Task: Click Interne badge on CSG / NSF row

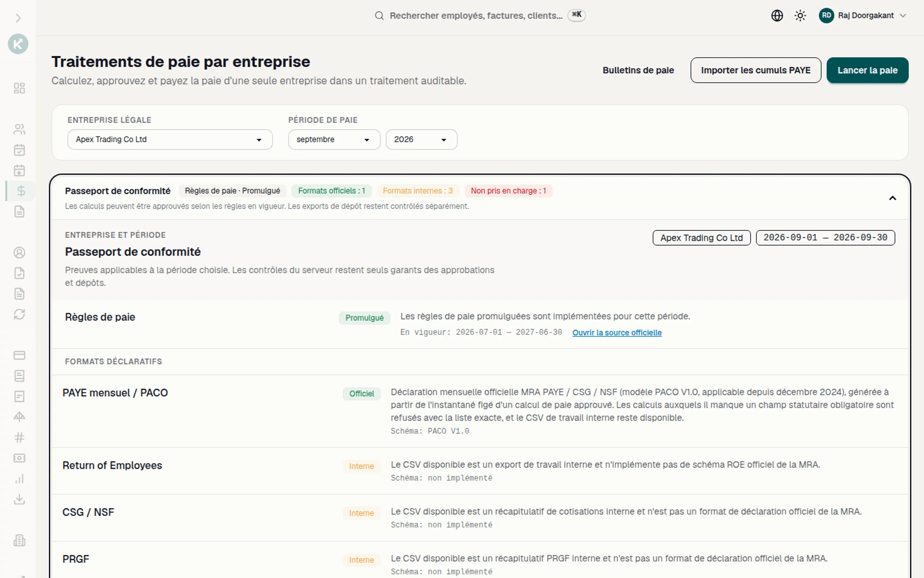Action: pos(361,513)
